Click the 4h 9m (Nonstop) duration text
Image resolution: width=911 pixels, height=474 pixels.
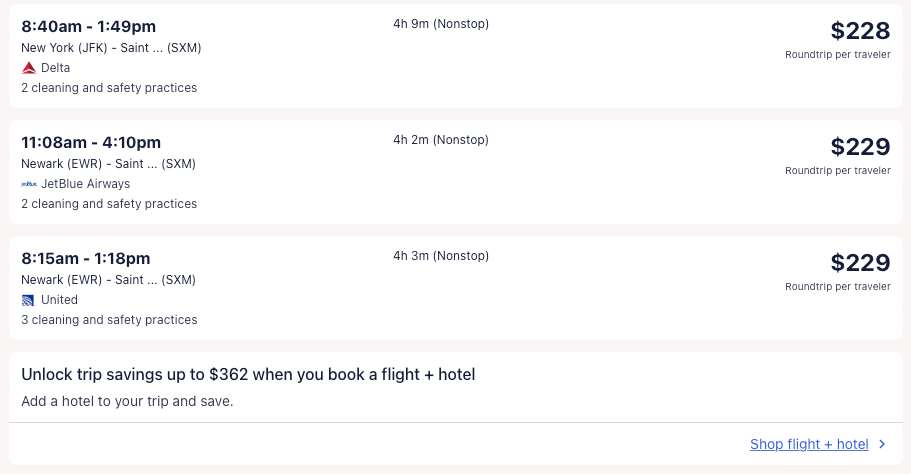pyautogui.click(x=441, y=24)
